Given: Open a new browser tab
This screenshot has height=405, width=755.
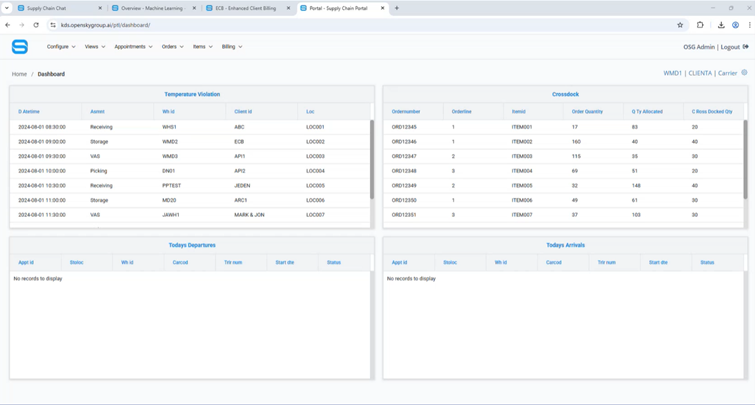Looking at the screenshot, I should 397,8.
